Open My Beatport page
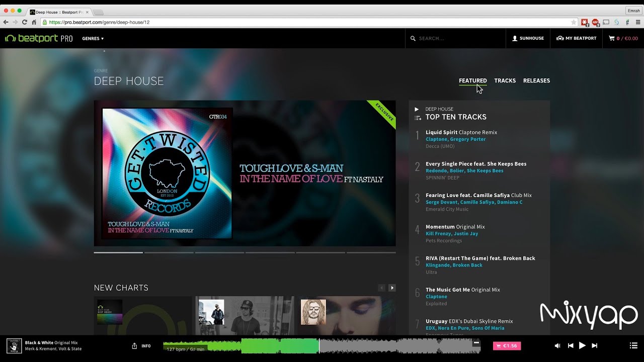644x362 pixels. pos(576,38)
